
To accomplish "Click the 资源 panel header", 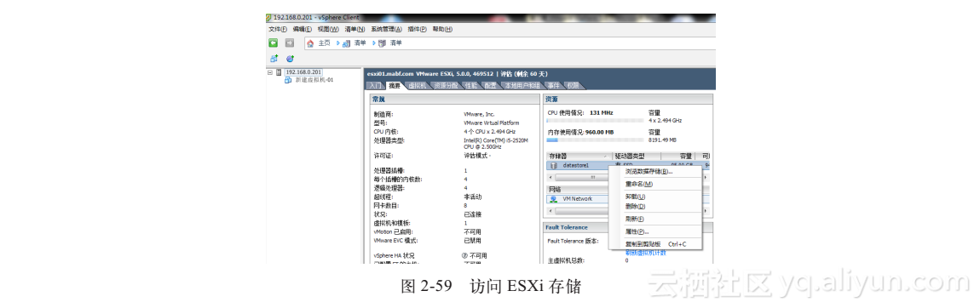I will (x=628, y=100).
